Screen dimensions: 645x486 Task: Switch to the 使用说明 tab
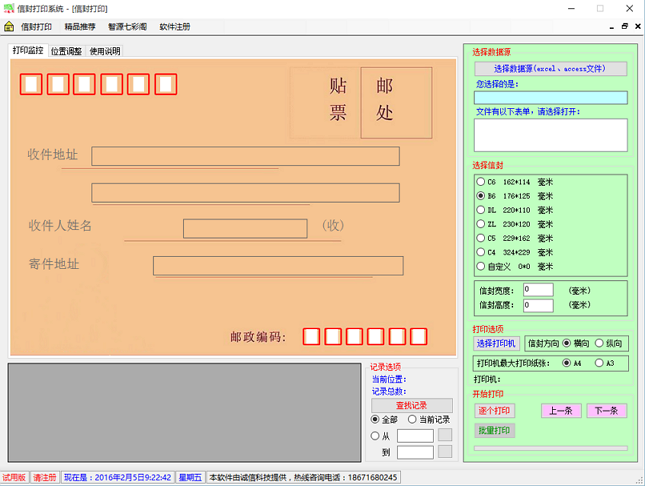click(105, 51)
